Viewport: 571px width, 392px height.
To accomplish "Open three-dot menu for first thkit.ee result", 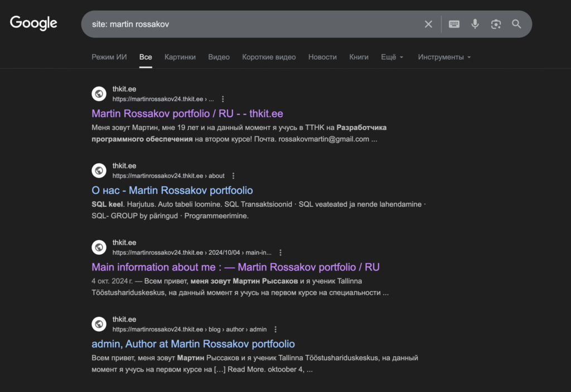I will click(223, 99).
